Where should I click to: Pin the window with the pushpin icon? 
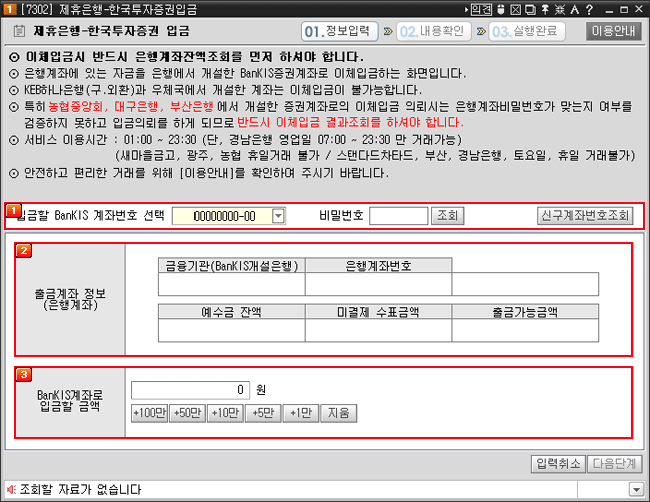545,9
